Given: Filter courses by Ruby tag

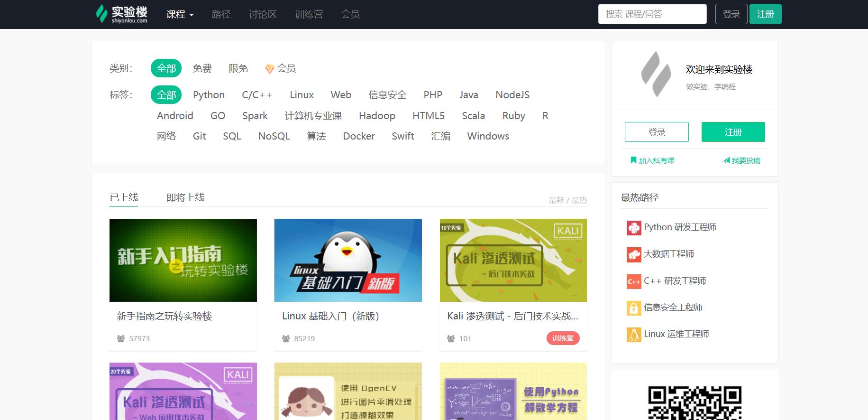Looking at the screenshot, I should tap(513, 116).
